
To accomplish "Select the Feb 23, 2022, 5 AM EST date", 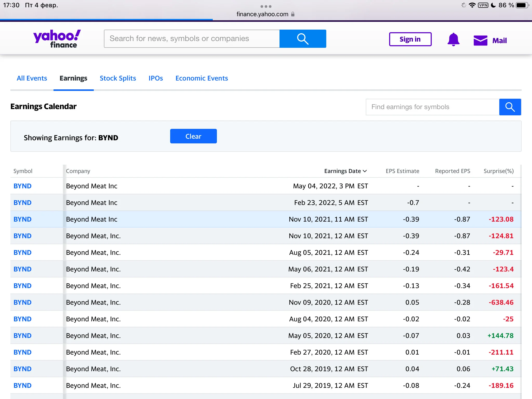I will coord(331,203).
